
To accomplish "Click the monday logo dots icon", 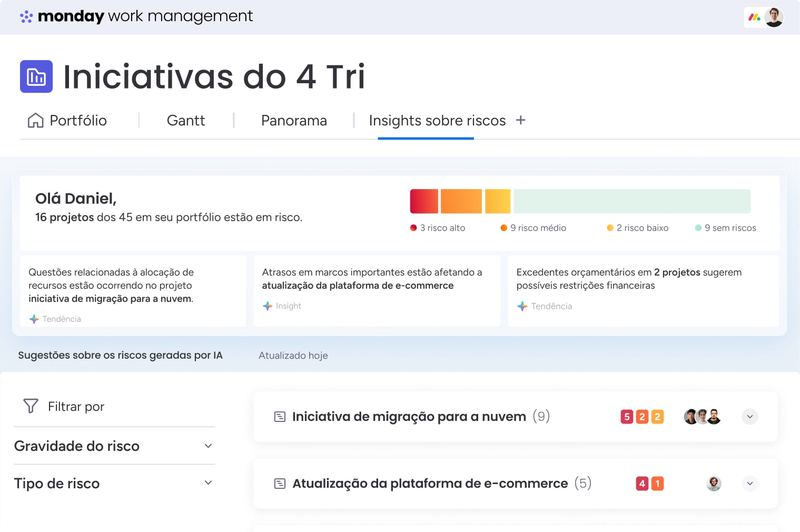I will click(26, 17).
